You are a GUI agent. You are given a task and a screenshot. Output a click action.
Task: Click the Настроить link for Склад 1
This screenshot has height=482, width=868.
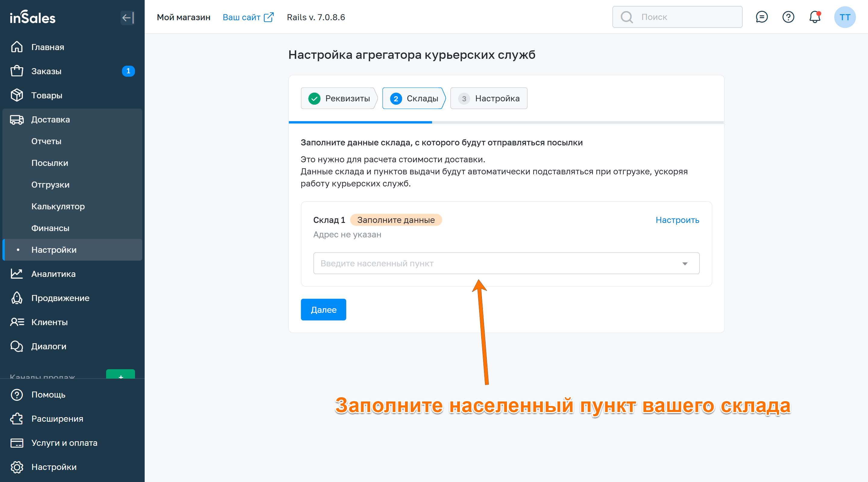coord(677,220)
